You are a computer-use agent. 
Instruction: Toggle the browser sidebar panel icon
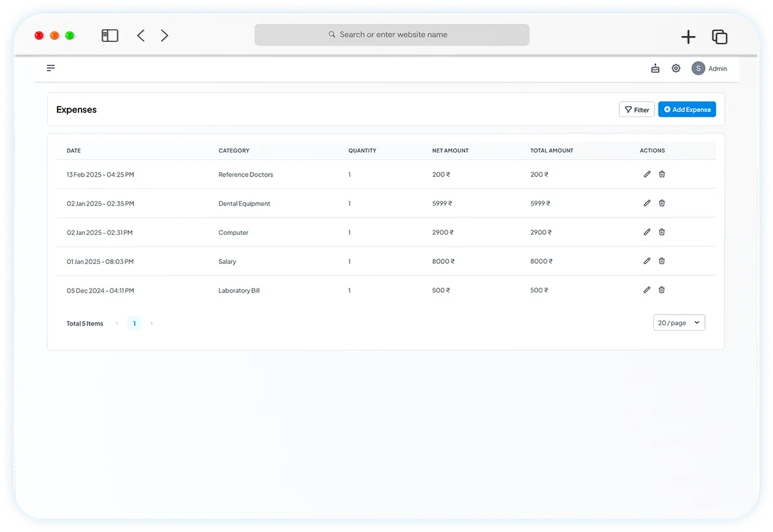click(109, 36)
